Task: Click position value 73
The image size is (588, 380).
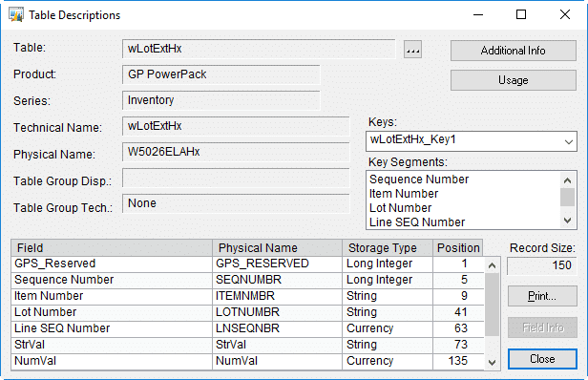Action: 461,345
